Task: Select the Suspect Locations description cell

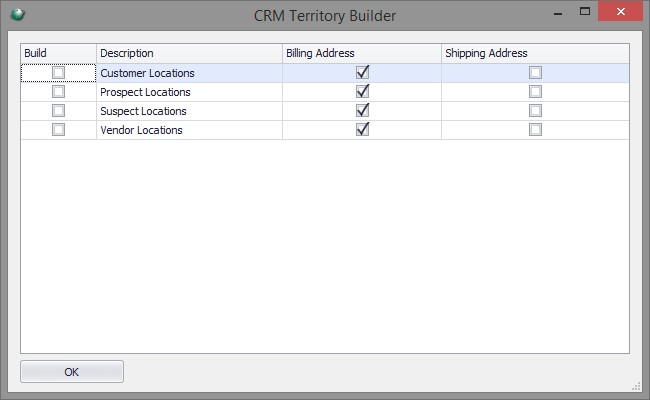Action: pyautogui.click(x=189, y=111)
